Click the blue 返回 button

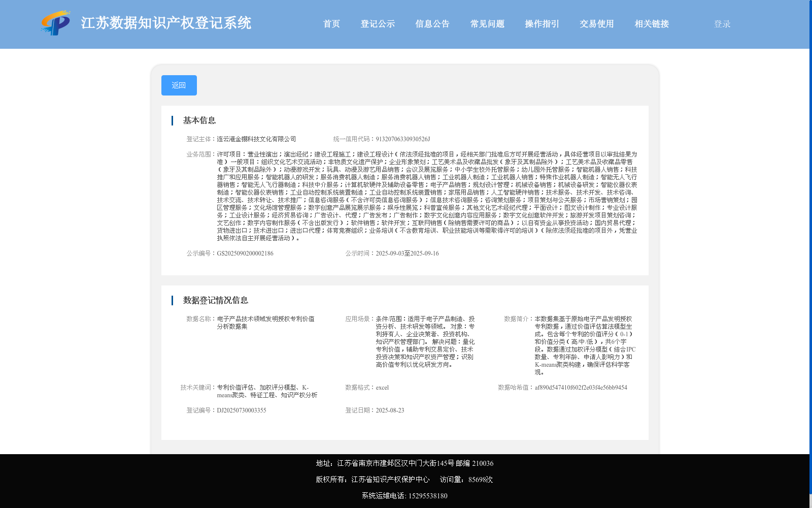pyautogui.click(x=179, y=85)
